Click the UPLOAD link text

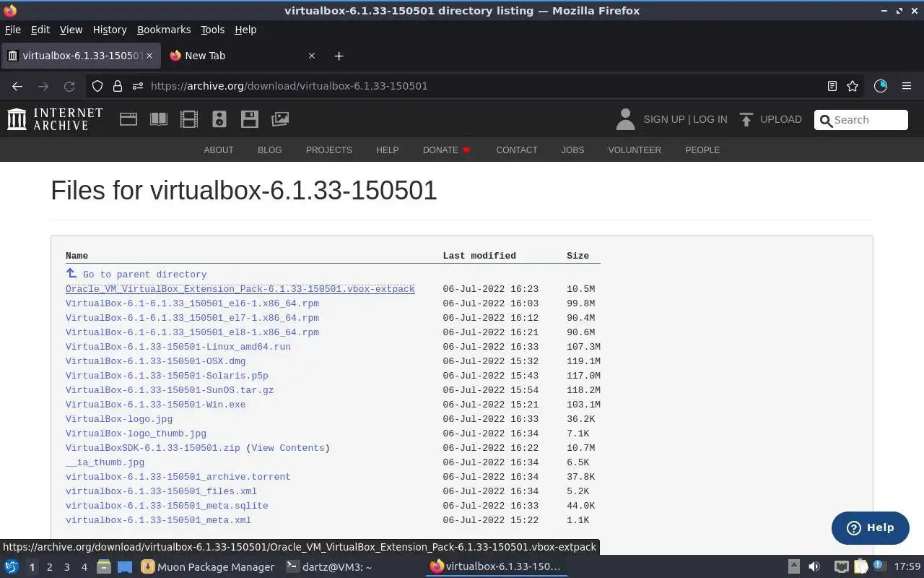781,119
